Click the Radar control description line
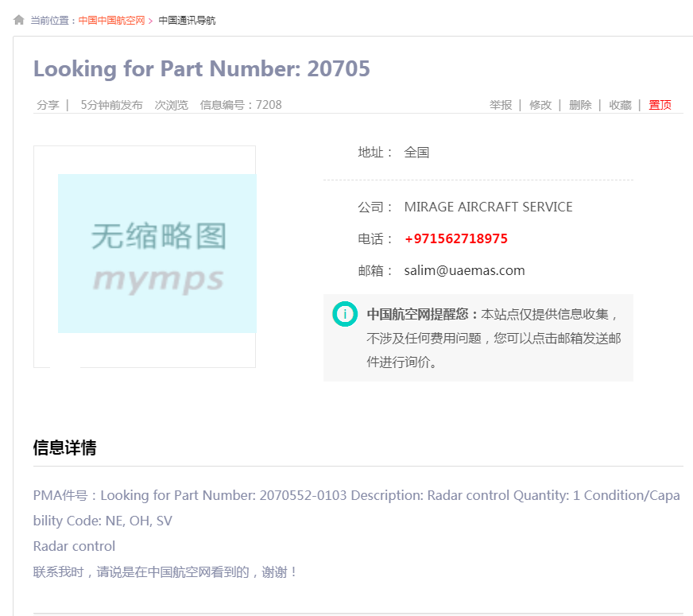693x616 pixels. click(74, 546)
